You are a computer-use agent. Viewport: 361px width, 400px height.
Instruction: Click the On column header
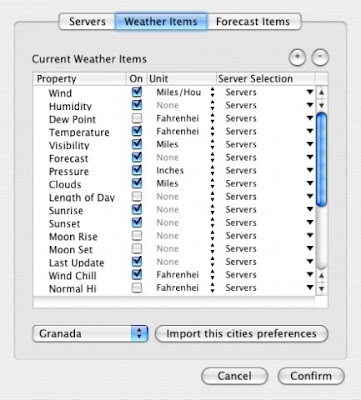[x=136, y=79]
